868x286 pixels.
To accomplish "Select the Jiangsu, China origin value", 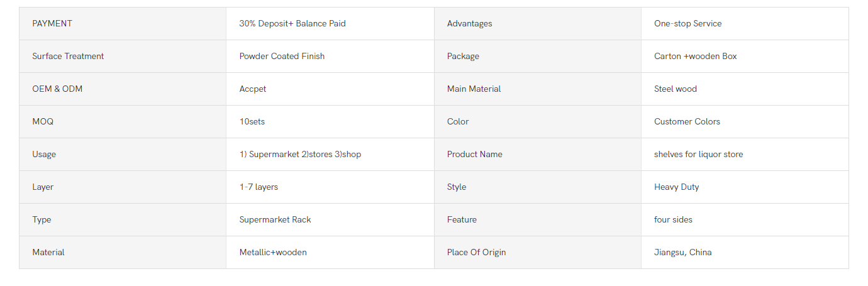I will click(683, 253).
